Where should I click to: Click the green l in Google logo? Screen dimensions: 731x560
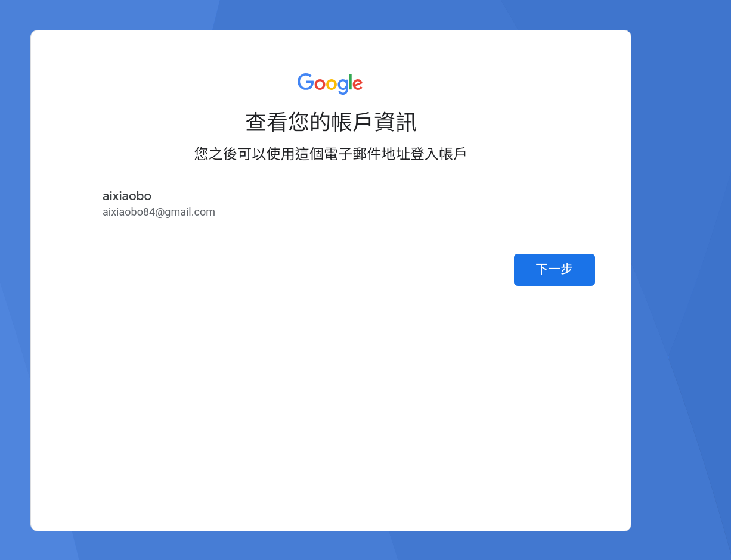(351, 82)
